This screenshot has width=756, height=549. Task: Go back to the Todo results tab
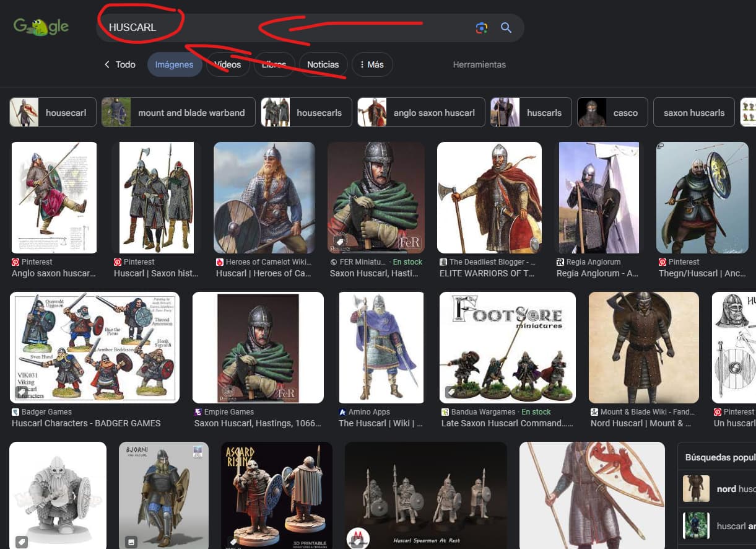pyautogui.click(x=119, y=64)
